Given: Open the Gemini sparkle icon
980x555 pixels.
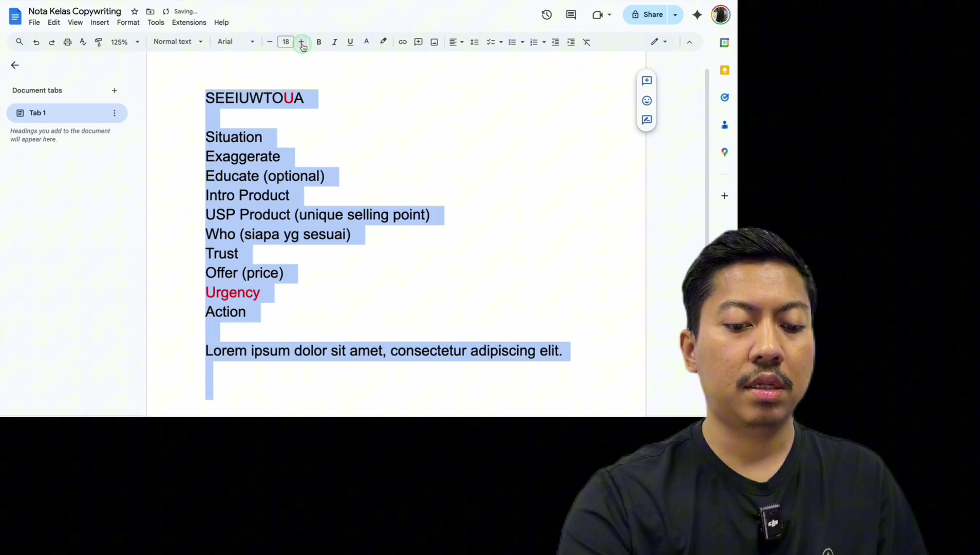Looking at the screenshot, I should click(697, 15).
